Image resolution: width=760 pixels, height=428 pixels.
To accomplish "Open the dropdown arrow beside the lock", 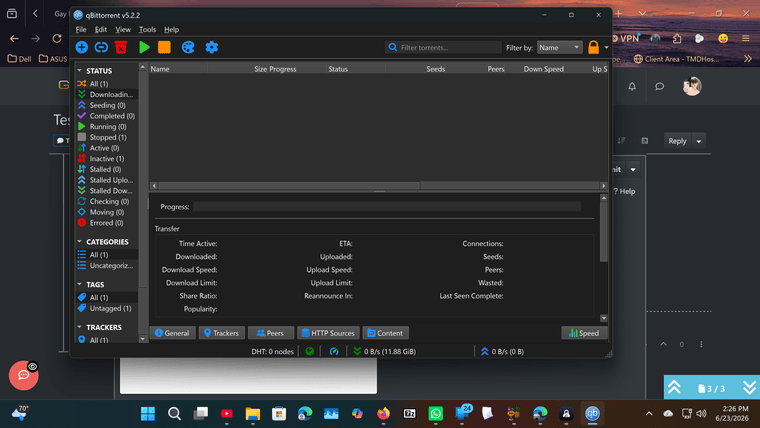I will coord(606,48).
